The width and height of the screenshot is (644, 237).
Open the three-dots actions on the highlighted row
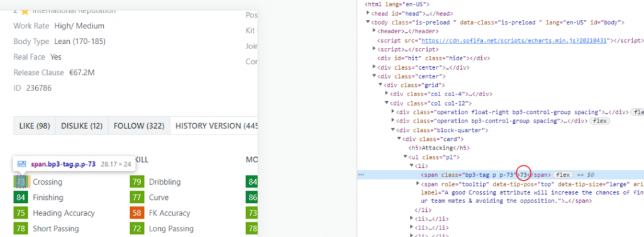point(362,175)
